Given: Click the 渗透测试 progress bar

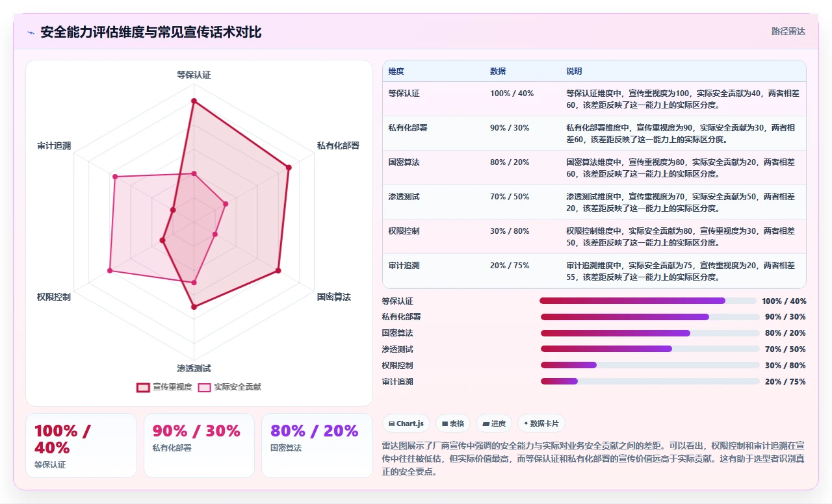Looking at the screenshot, I should pos(650,349).
